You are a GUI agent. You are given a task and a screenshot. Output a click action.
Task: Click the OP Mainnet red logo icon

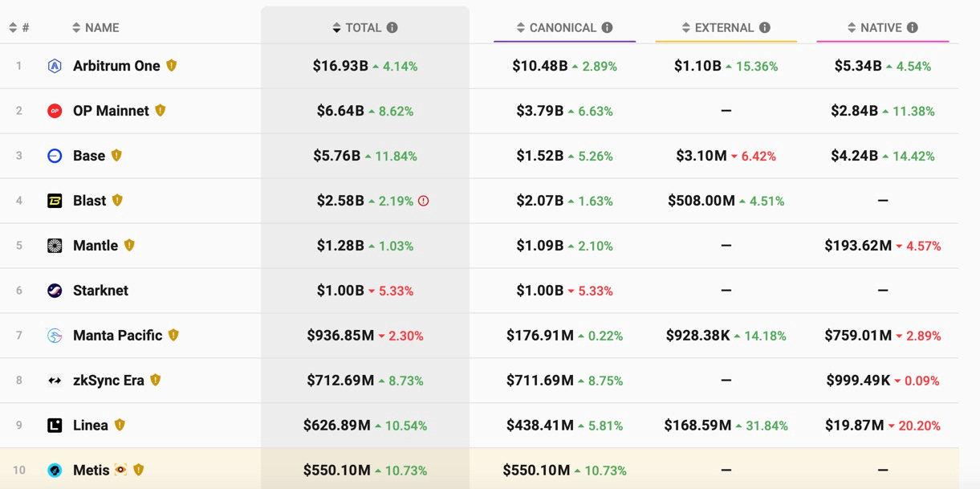[55, 111]
